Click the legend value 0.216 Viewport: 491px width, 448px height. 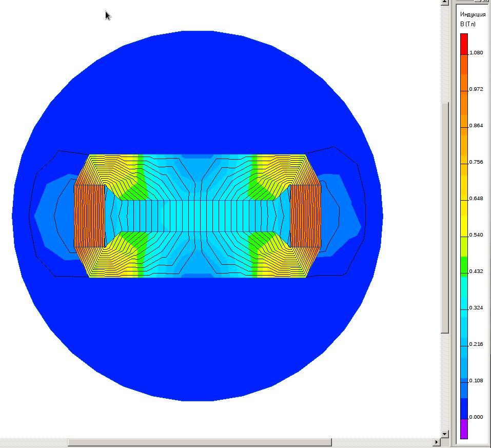476,344
